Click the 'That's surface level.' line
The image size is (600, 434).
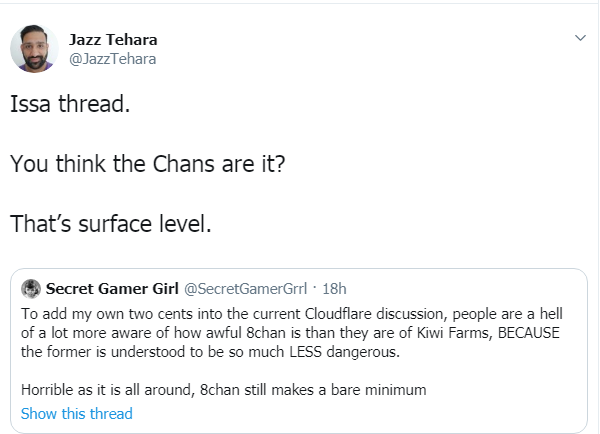click(x=111, y=224)
